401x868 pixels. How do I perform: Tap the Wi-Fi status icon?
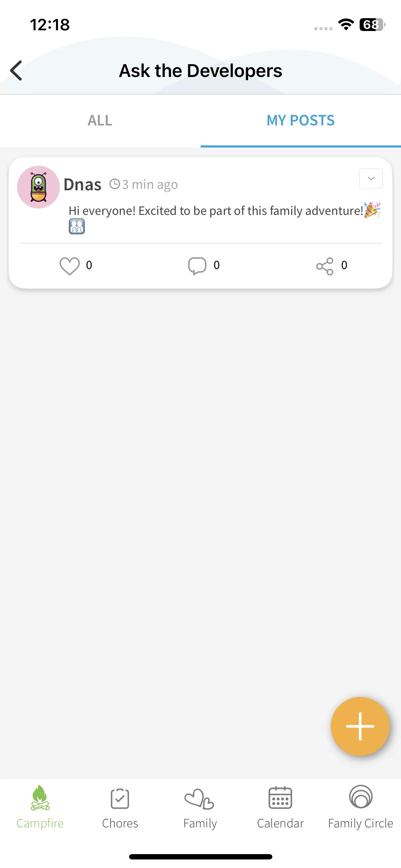point(346,25)
